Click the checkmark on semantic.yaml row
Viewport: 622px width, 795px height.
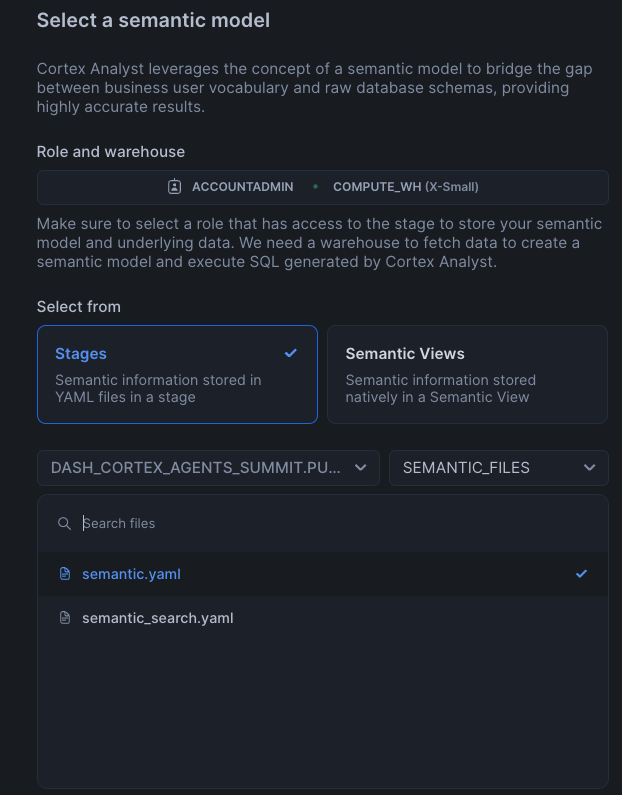tap(581, 573)
